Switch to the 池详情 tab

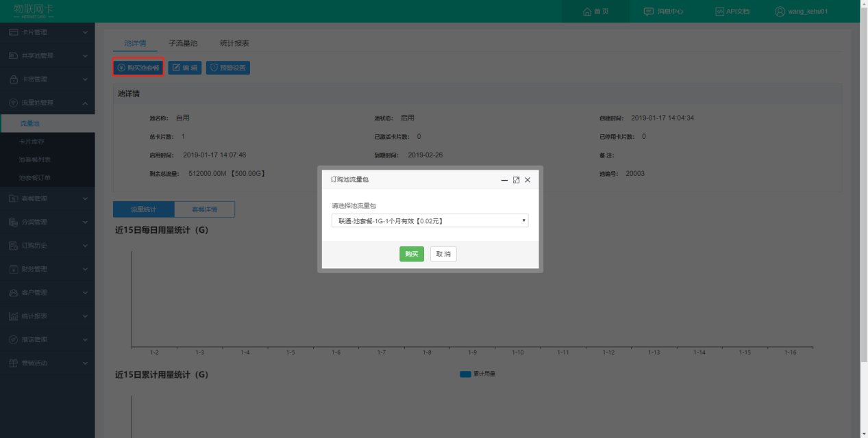[135, 43]
